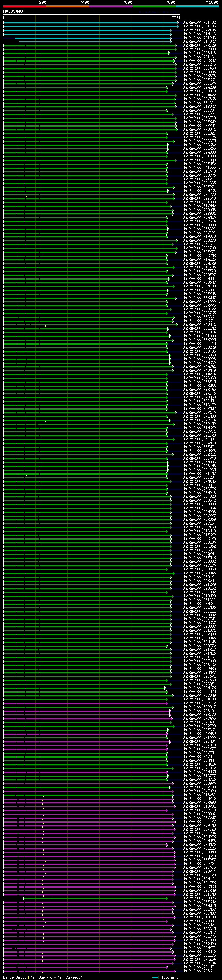The image size is (222, 980).
Task: Select the UniRef100_A4VU44 label
Action: coord(199,757)
